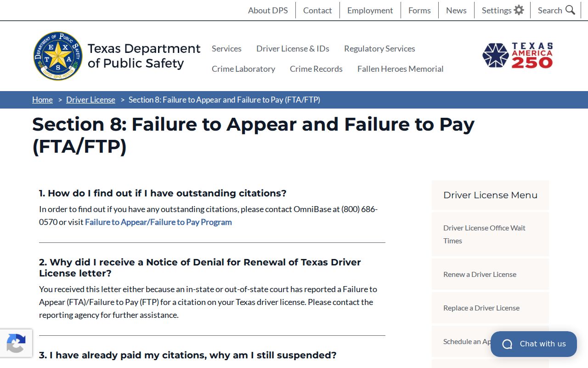This screenshot has height=368, width=588.
Task: Click the Home breadcrumb link
Action: (x=42, y=100)
